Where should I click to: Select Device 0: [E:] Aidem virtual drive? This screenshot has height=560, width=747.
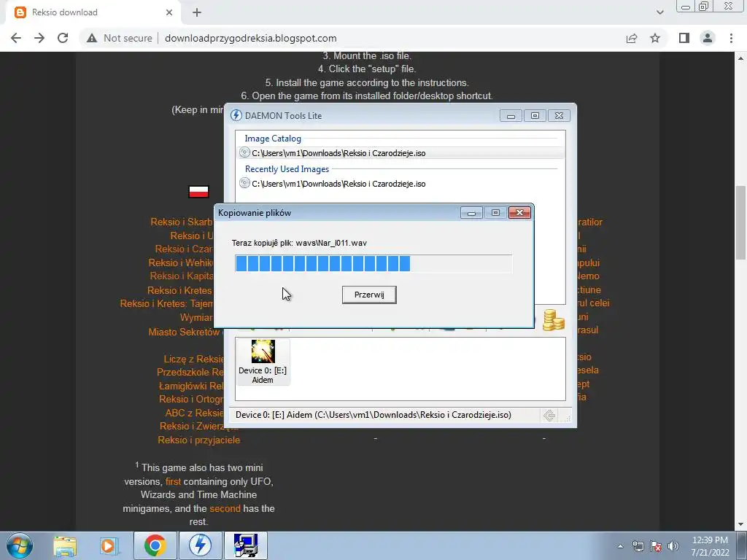[x=263, y=362]
